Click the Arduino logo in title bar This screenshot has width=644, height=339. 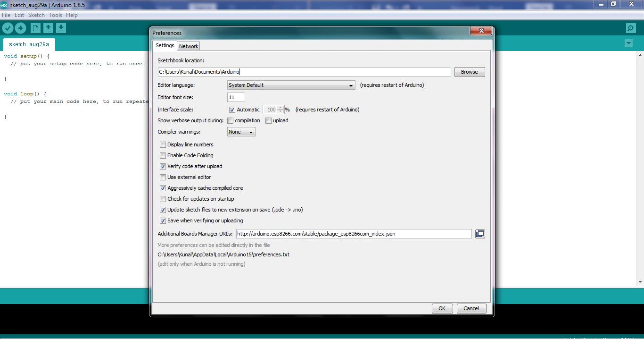[4, 4]
